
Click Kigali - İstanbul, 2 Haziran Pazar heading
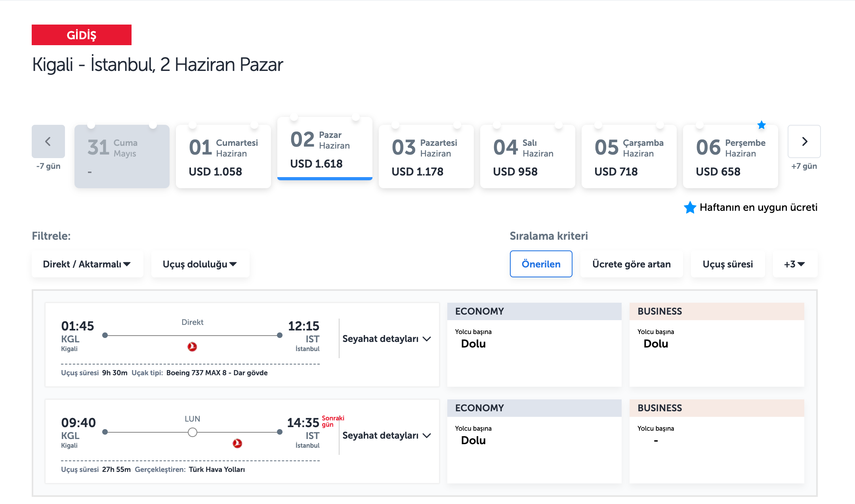(158, 65)
